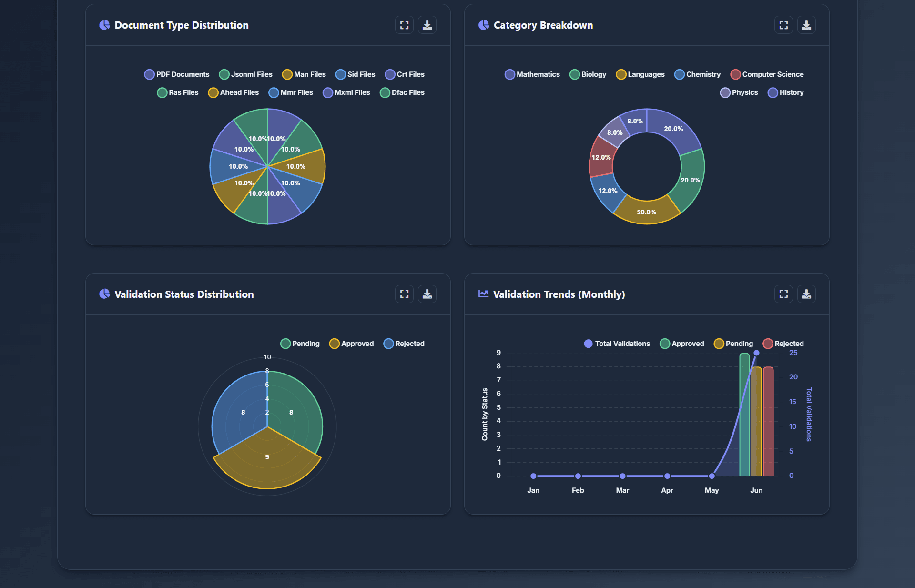Toggle Sid Files legend entry
Image resolution: width=915 pixels, height=588 pixels.
[356, 74]
